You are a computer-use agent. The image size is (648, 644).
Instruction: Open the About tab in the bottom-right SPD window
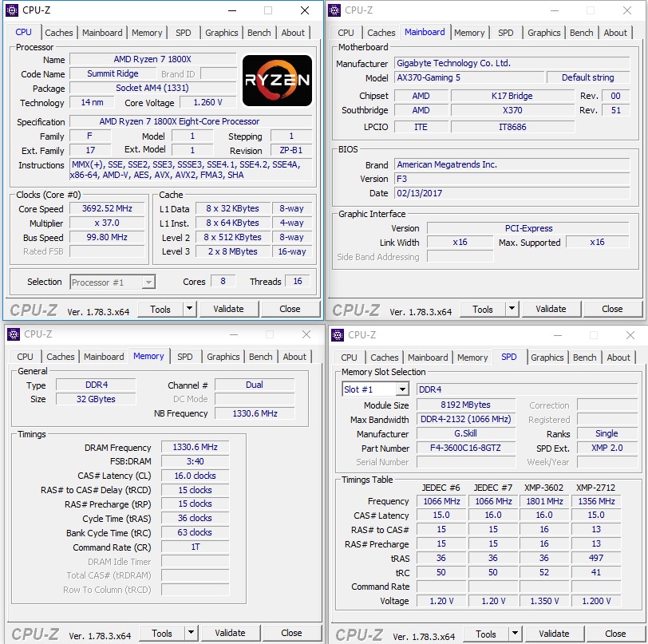click(618, 358)
